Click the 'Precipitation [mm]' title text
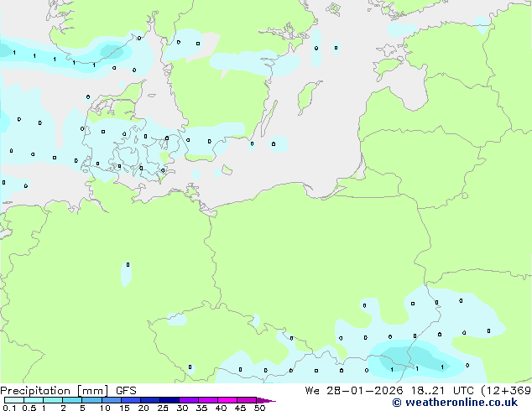 tap(55, 391)
